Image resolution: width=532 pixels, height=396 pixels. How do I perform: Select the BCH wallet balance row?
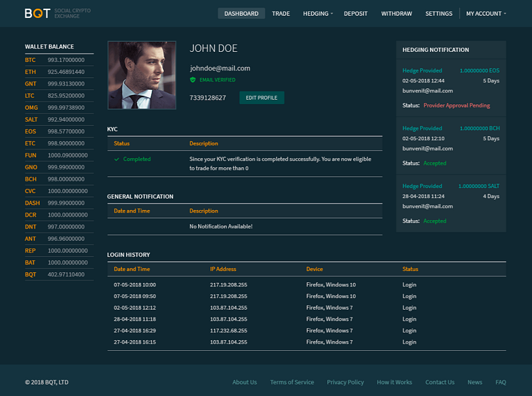59,179
